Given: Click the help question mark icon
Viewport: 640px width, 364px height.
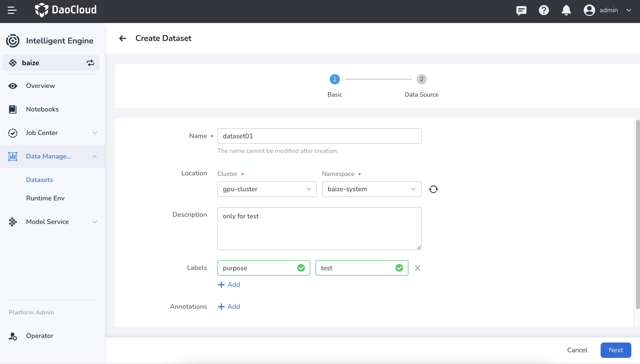Looking at the screenshot, I should pyautogui.click(x=544, y=10).
